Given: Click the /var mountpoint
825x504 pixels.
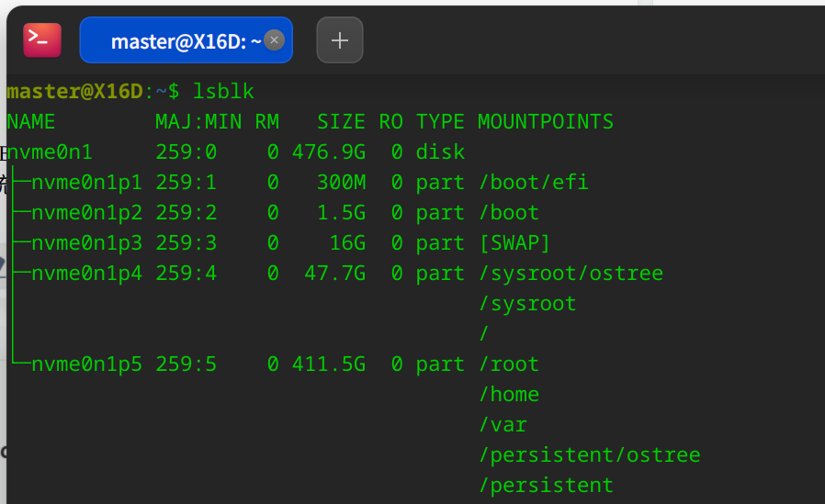Looking at the screenshot, I should (x=503, y=425).
